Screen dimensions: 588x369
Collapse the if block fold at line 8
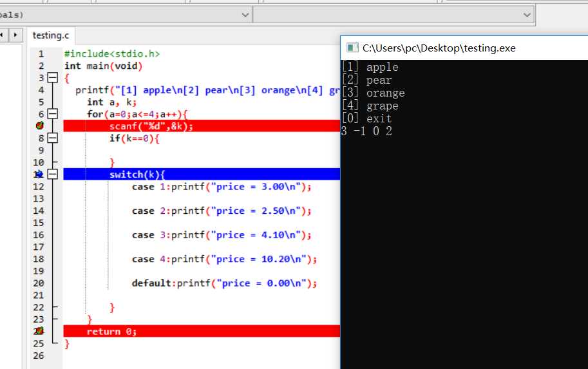pyautogui.click(x=53, y=138)
